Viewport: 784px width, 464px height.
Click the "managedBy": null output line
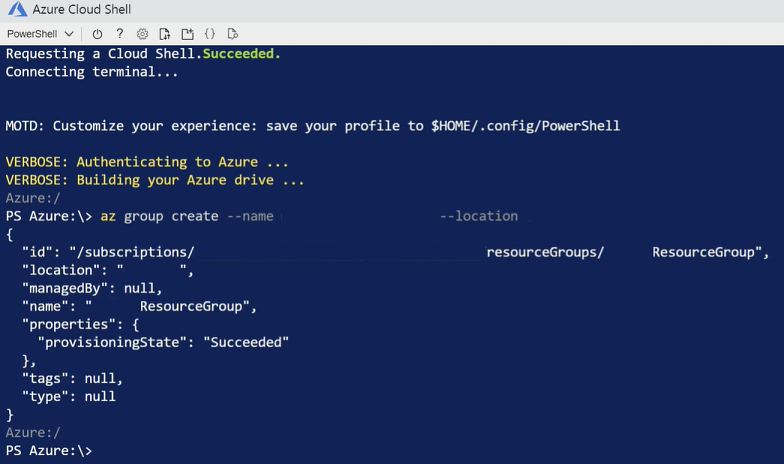92,288
